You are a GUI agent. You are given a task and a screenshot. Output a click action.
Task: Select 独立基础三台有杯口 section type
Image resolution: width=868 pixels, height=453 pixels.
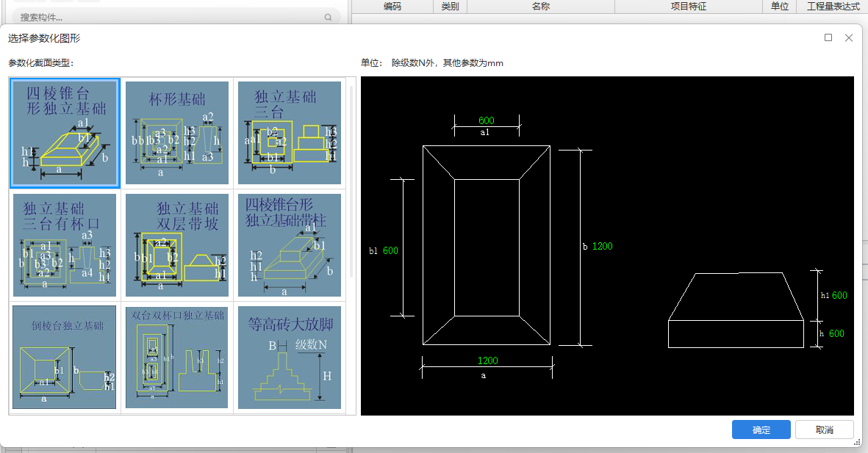[65, 245]
